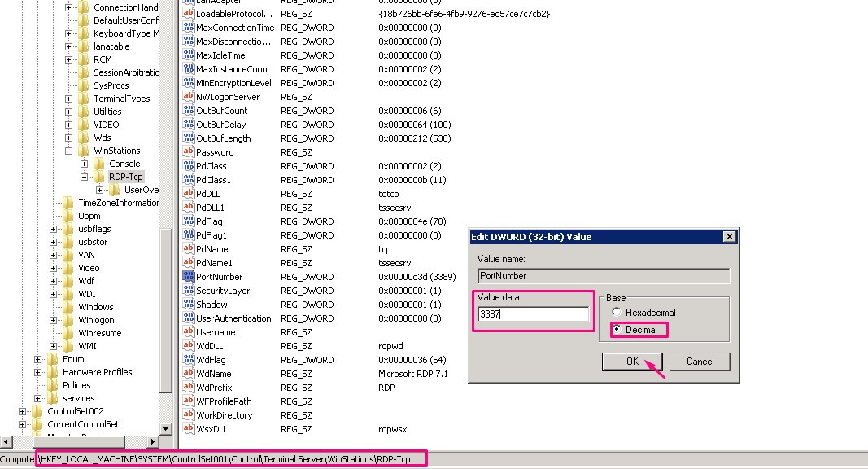Click the Password string value icon
The width and height of the screenshot is (868, 469).
pos(188,151)
